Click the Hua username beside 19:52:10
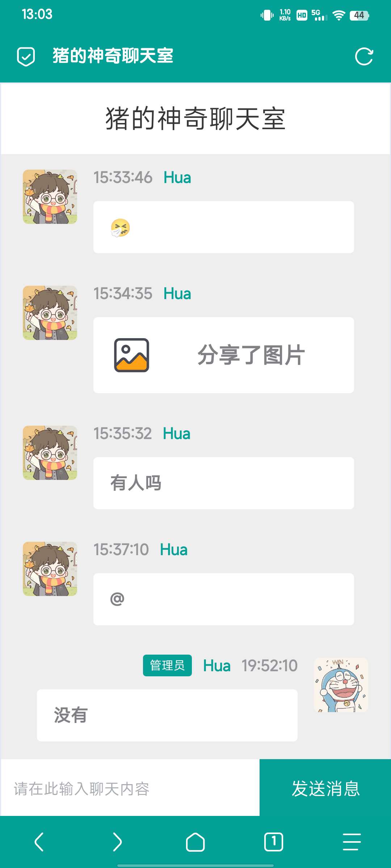Screen dimensions: 391x868 pyautogui.click(x=216, y=665)
